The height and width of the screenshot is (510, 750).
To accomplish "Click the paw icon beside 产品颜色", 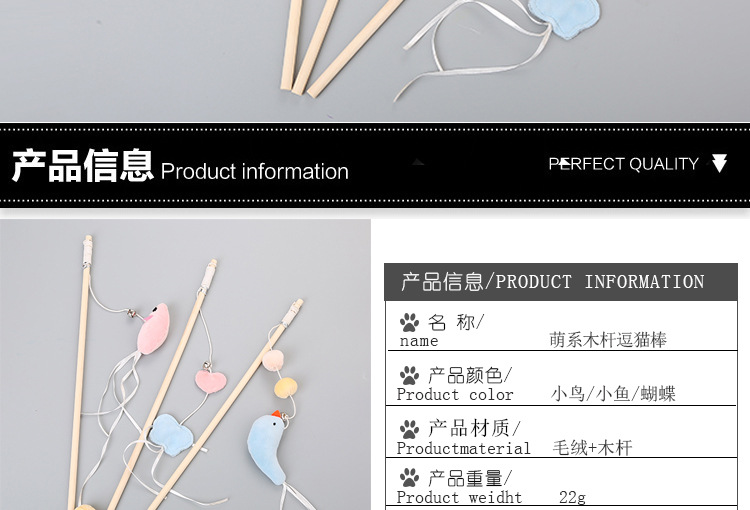I will (409, 376).
